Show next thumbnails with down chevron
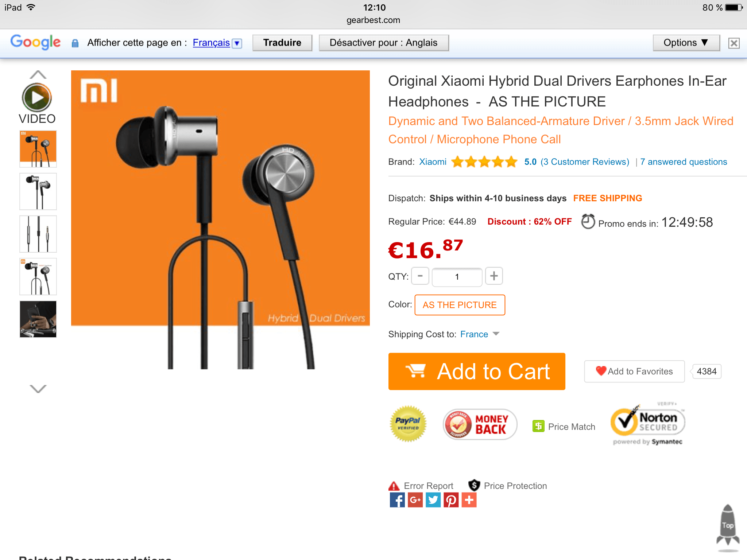 point(38,389)
